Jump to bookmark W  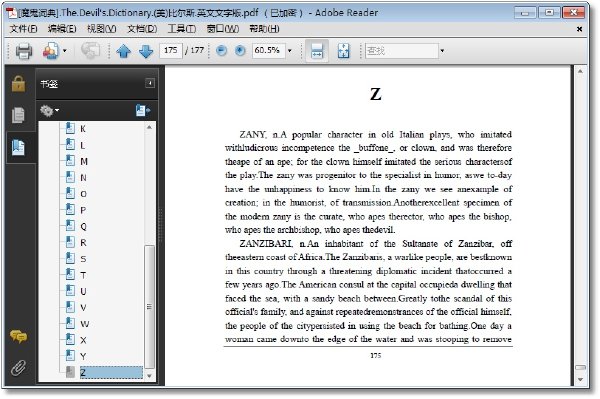[x=84, y=324]
